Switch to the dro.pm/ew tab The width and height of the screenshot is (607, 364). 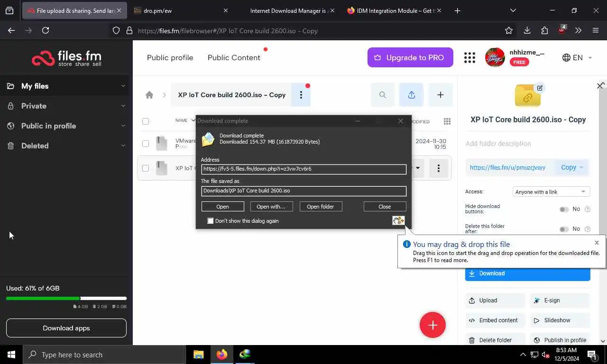(181, 10)
